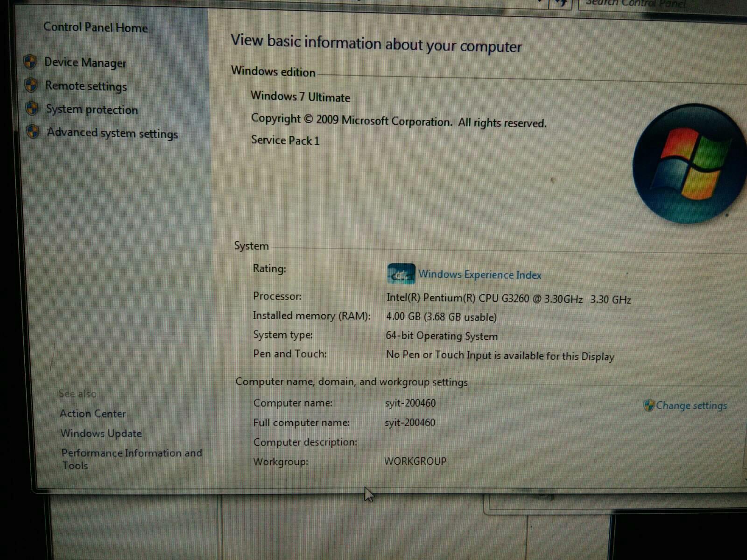Open Windows Experience Index link
This screenshot has height=560, width=747.
480,275
